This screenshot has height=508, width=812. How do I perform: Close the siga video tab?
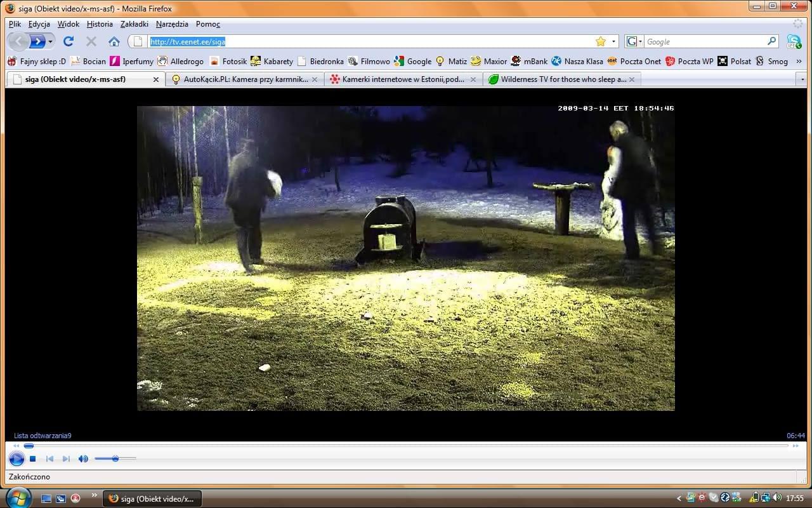tap(156, 80)
